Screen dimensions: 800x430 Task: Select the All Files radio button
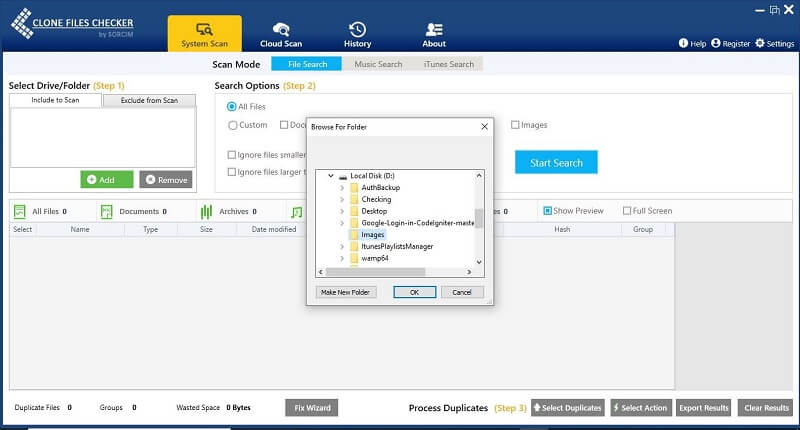pos(232,106)
